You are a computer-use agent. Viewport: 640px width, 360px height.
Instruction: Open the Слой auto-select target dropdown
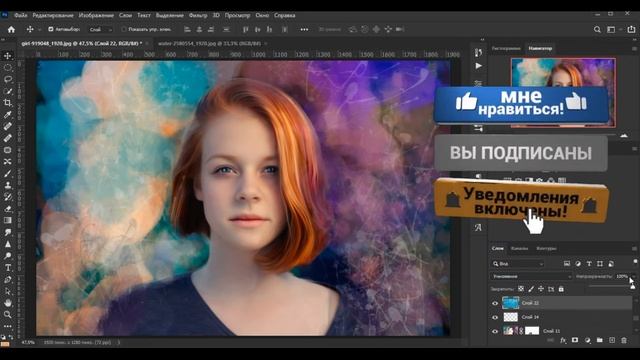pyautogui.click(x=100, y=29)
